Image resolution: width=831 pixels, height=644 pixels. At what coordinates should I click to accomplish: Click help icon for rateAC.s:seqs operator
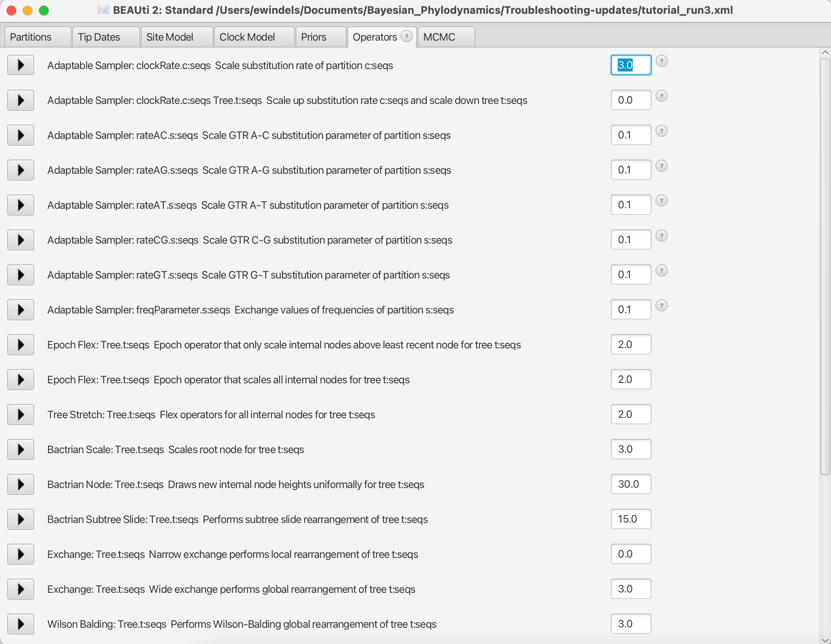pos(661,131)
